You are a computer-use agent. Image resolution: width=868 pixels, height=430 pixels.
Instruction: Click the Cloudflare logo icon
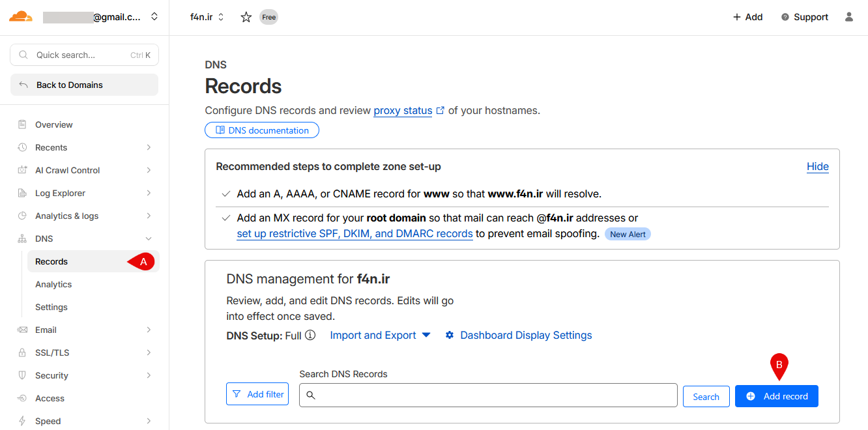(x=21, y=17)
